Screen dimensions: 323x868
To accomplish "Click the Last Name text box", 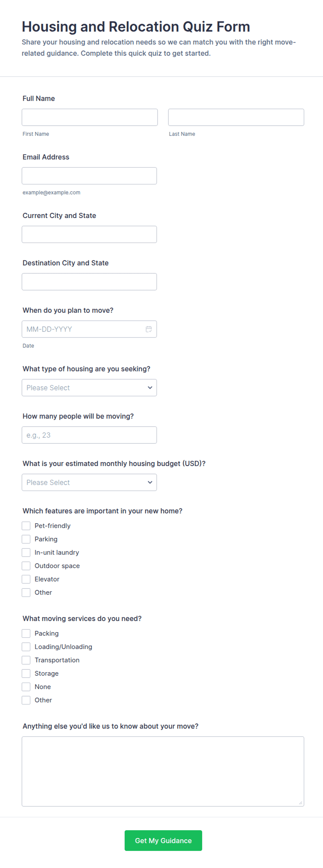I will click(236, 117).
